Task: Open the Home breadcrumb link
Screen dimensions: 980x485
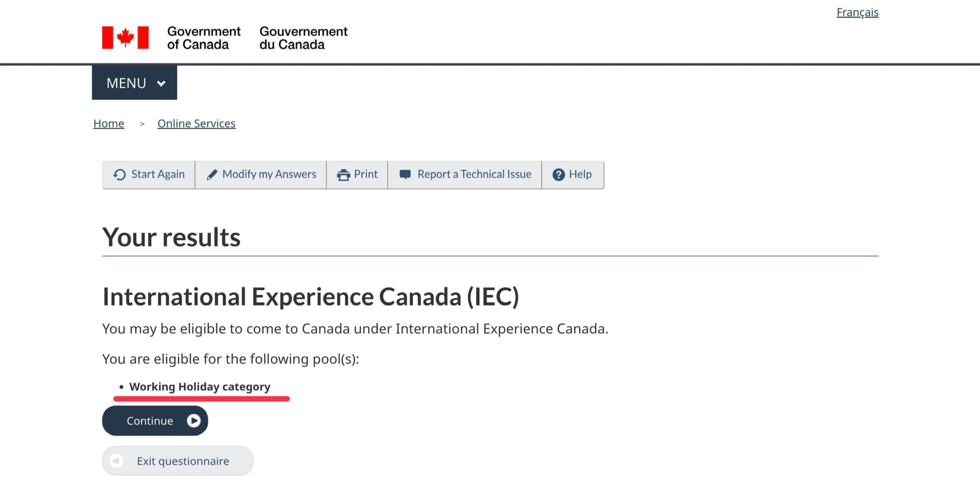Action: click(x=109, y=123)
